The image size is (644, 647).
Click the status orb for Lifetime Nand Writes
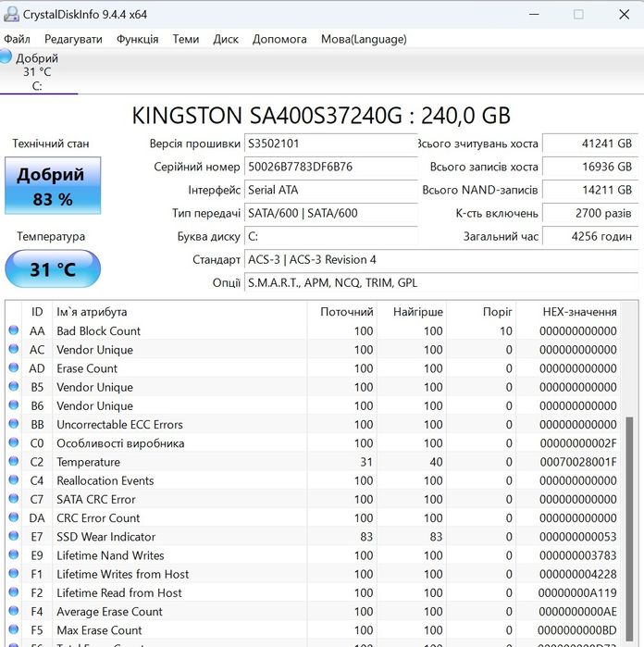14,554
